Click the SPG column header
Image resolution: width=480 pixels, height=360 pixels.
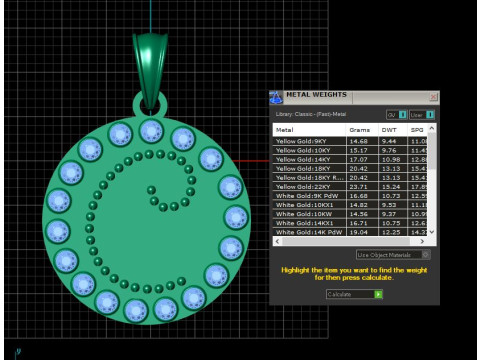point(417,130)
